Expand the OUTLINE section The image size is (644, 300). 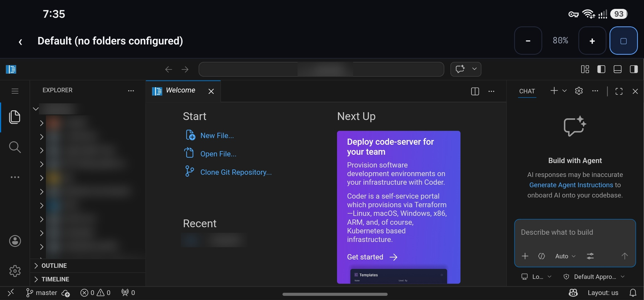pos(88,266)
